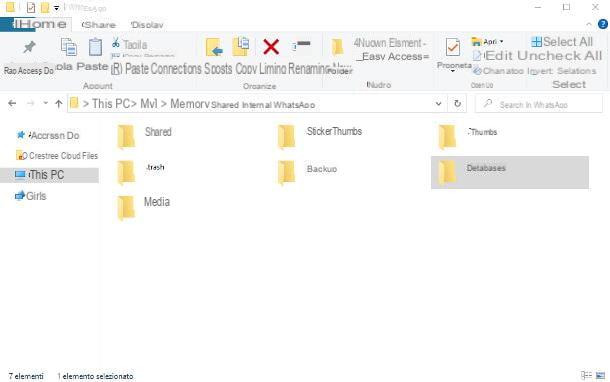
Task: Click the Edit button in Open group
Action: click(493, 56)
